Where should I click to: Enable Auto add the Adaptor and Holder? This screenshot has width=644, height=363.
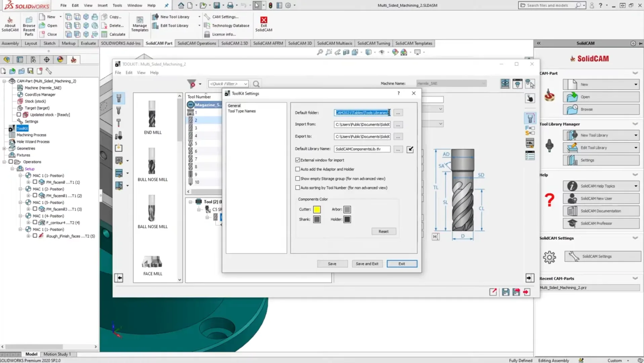(297, 169)
